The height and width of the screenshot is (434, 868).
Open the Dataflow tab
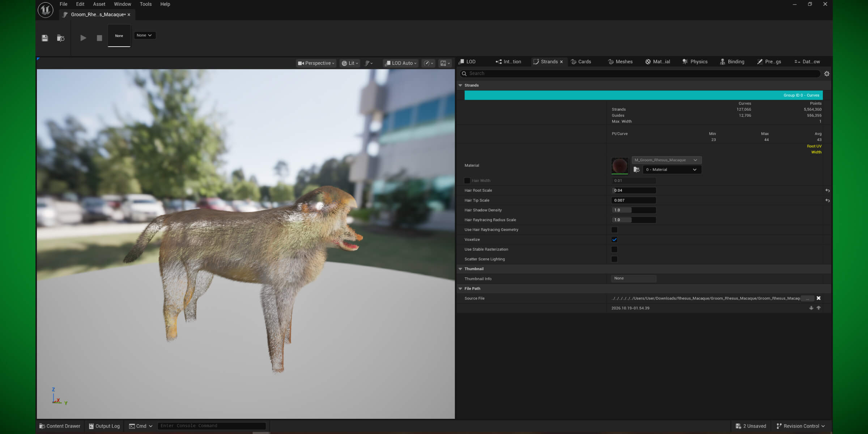coord(807,61)
